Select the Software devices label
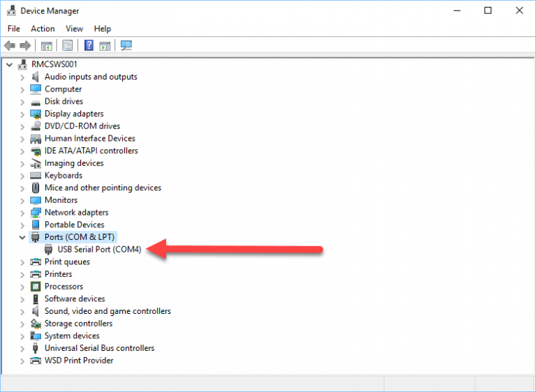 [75, 299]
